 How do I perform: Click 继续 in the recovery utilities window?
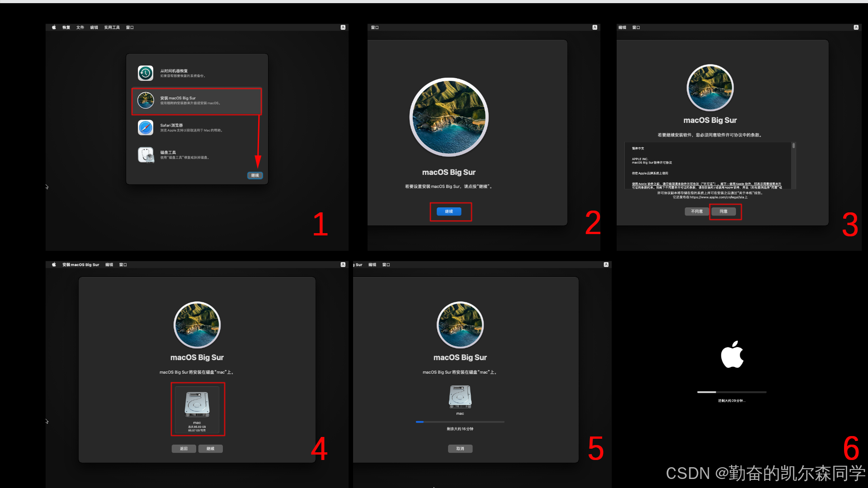point(255,175)
